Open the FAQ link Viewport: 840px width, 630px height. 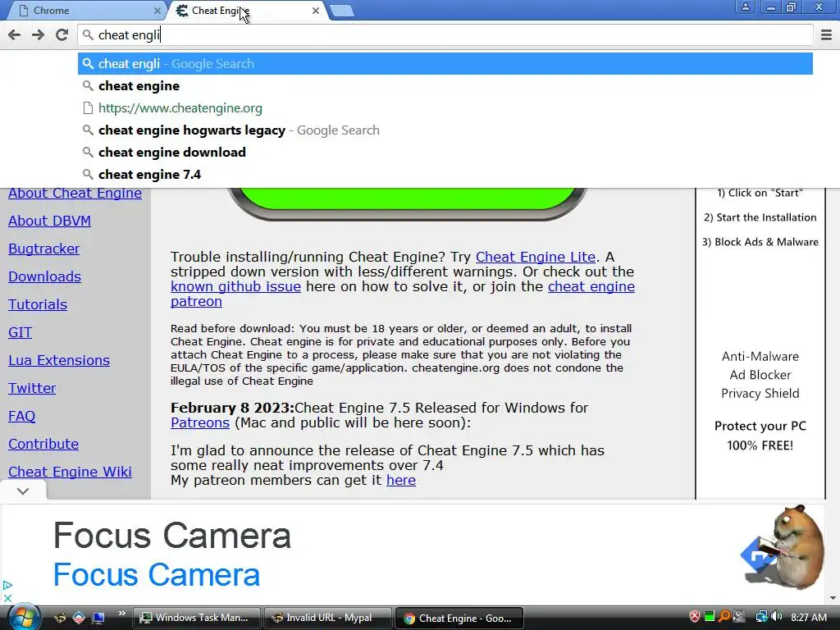click(x=21, y=416)
